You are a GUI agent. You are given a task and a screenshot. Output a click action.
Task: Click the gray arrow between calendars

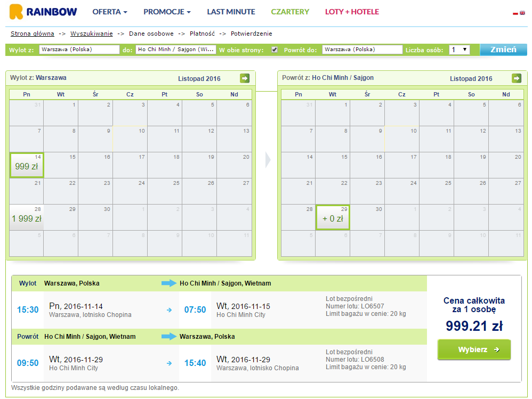(x=268, y=160)
